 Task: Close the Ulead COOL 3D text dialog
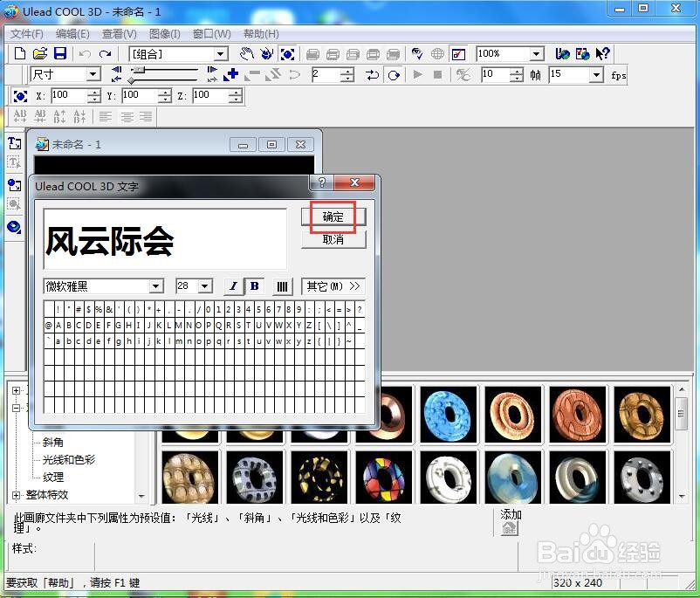coord(354,182)
